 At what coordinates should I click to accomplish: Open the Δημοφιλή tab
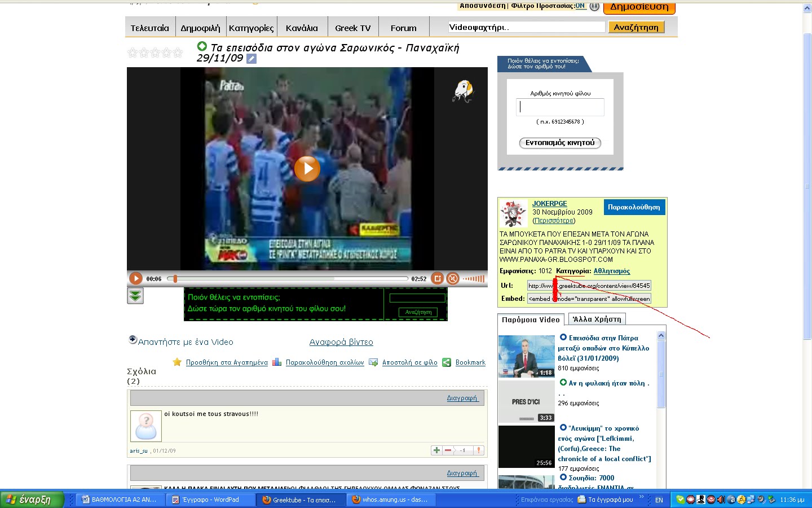point(200,28)
